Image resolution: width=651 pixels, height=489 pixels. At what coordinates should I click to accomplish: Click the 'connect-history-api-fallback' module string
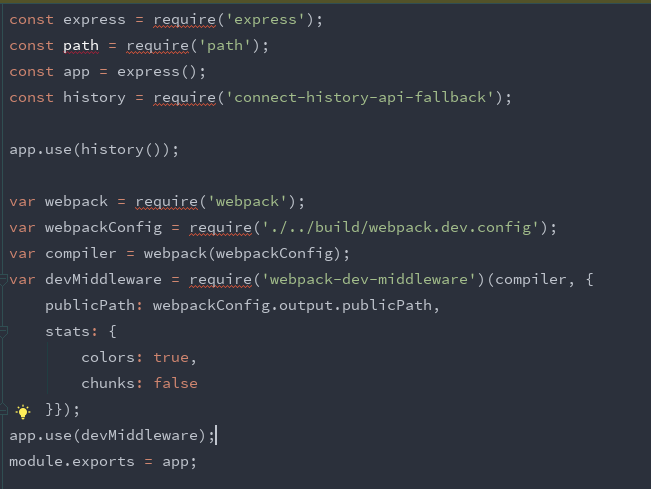(360, 98)
